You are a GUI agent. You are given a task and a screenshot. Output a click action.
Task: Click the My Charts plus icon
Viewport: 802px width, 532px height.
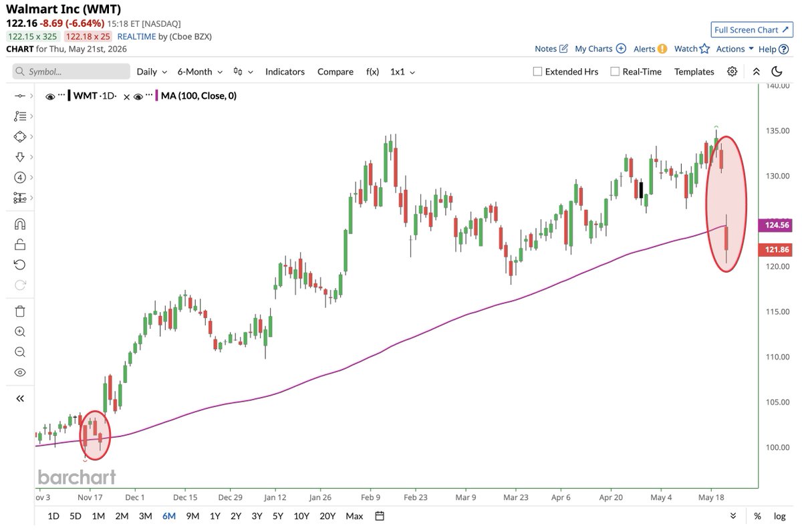tap(621, 49)
